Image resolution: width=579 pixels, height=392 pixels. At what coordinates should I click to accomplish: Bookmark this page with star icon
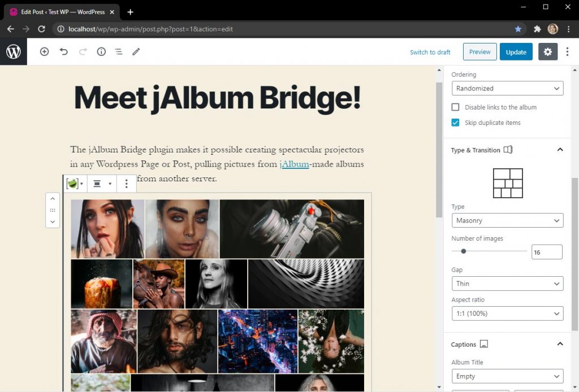(x=518, y=29)
